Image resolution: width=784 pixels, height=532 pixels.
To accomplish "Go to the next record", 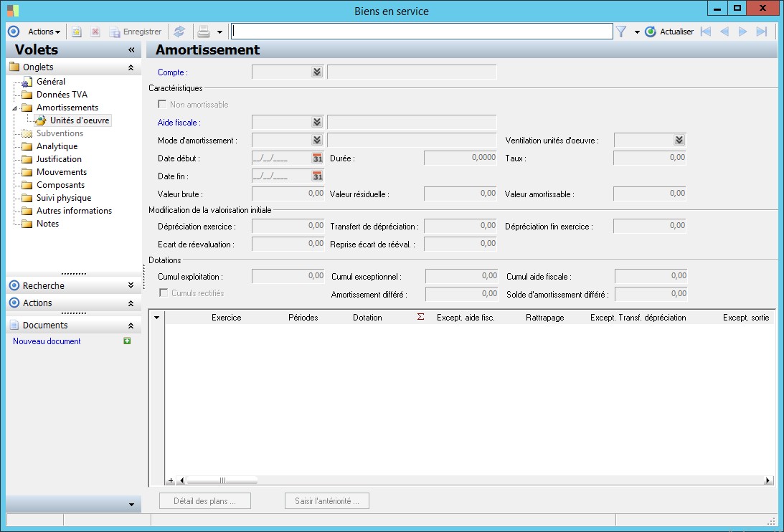I will click(743, 32).
